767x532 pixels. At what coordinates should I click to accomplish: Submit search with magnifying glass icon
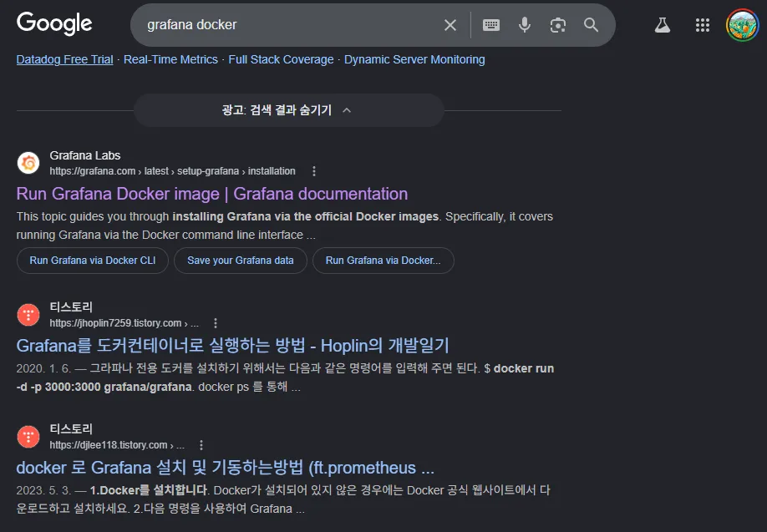591,25
